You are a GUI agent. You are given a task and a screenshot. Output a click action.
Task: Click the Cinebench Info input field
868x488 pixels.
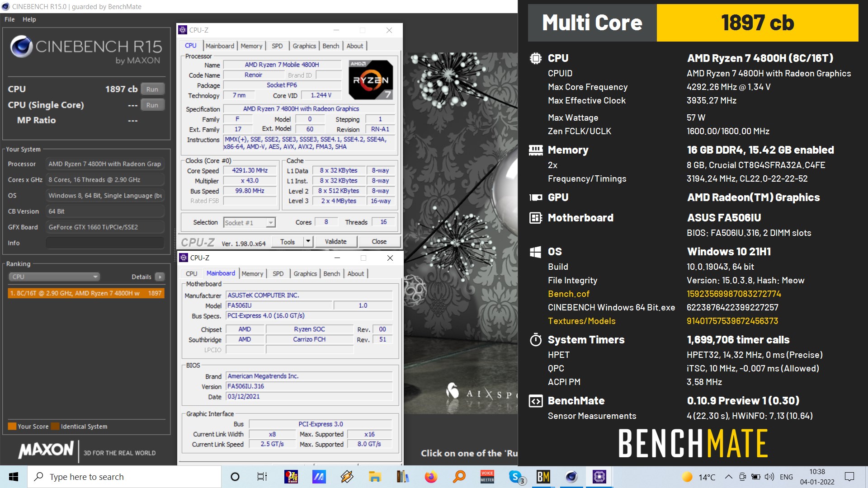point(105,243)
